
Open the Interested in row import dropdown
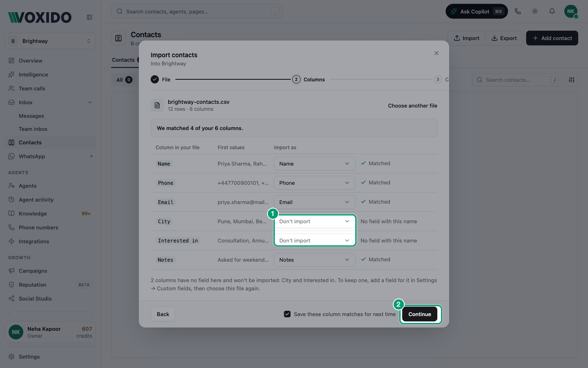click(314, 240)
